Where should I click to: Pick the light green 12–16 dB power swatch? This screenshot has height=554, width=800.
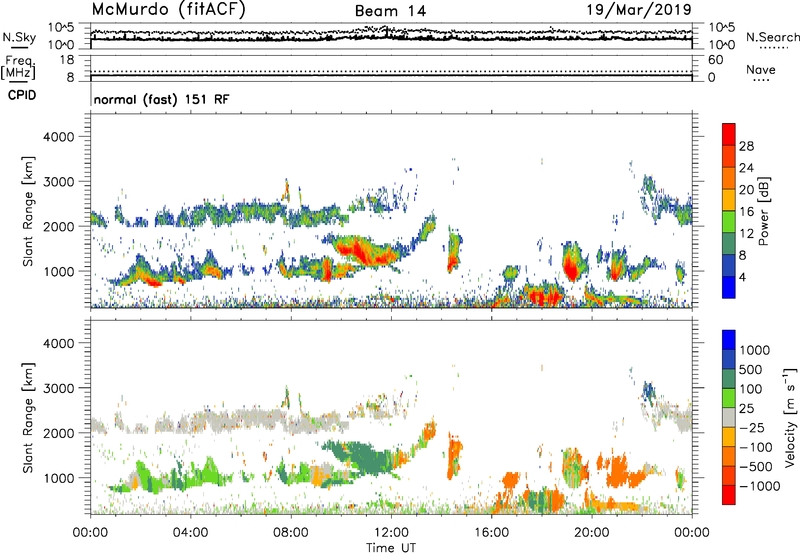[x=729, y=222]
